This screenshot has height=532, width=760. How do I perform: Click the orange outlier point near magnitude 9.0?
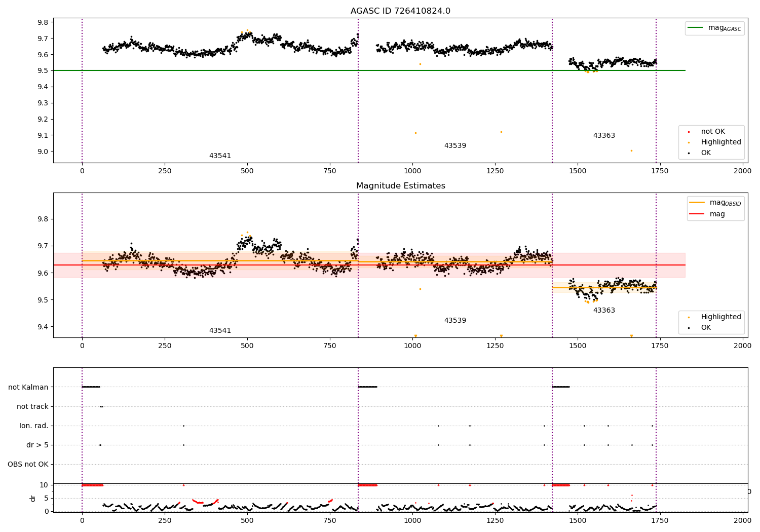pos(631,150)
